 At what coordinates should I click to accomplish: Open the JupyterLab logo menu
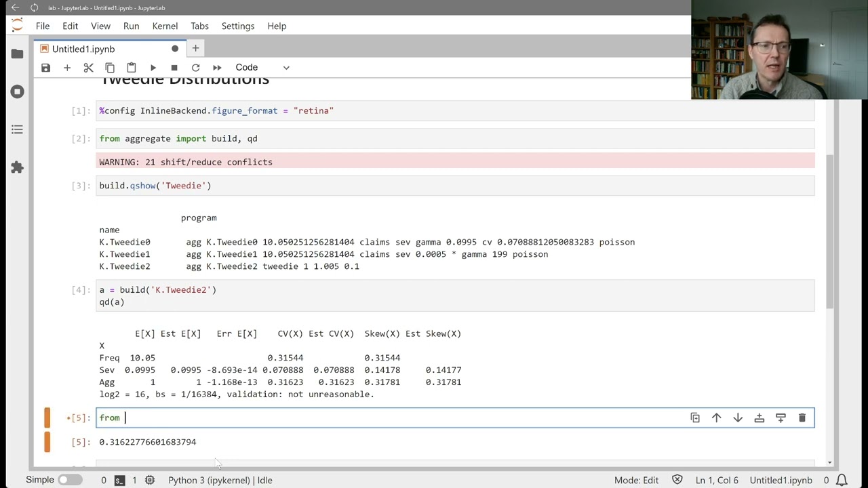(17, 26)
